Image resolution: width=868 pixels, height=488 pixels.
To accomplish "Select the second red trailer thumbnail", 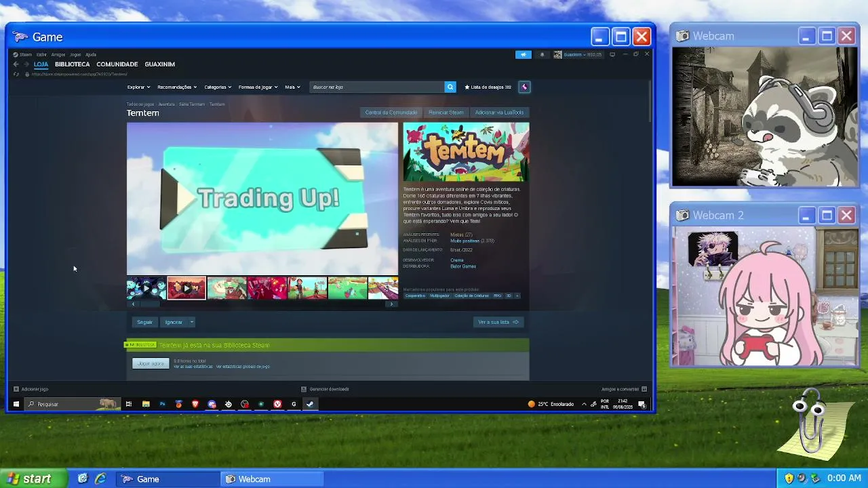I will point(186,288).
